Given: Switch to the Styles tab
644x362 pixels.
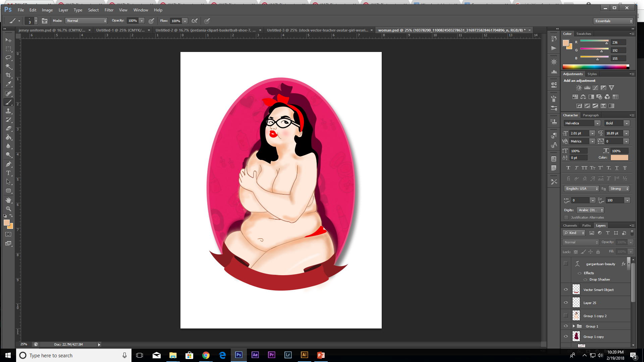Looking at the screenshot, I should tap(592, 74).
